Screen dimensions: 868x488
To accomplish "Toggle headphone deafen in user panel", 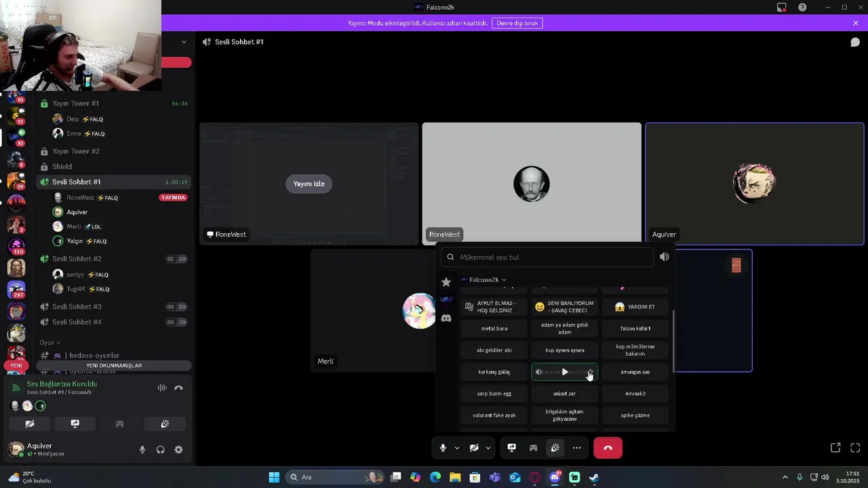I will click(160, 449).
